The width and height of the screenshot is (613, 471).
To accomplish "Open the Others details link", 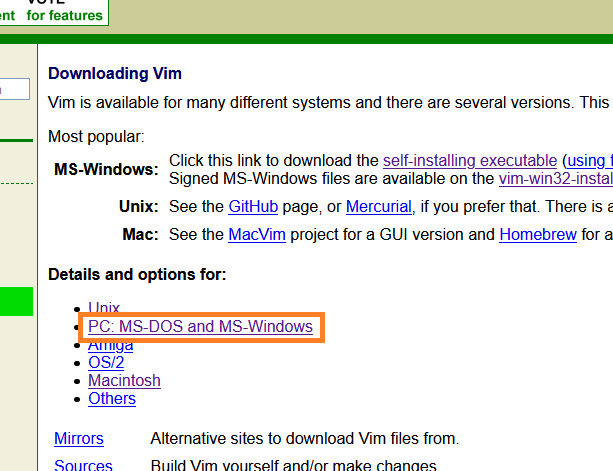I will (112, 398).
